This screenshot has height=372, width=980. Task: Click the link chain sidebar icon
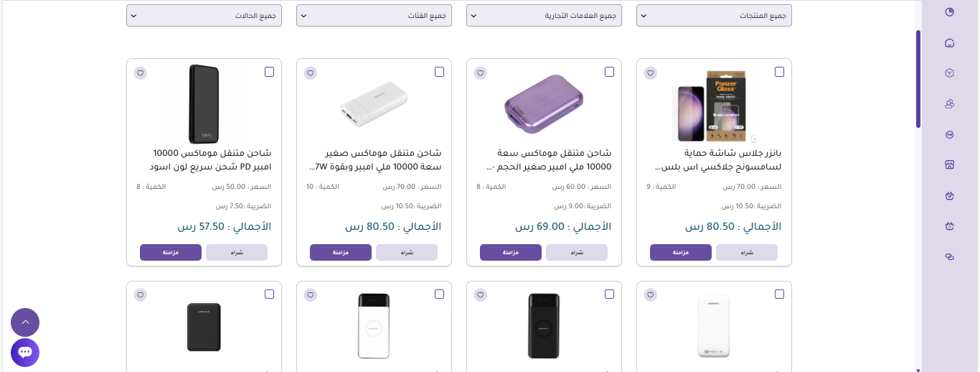(x=950, y=257)
